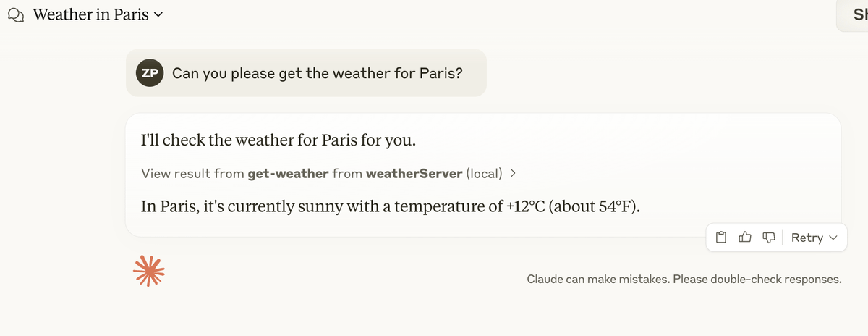Open the chevron next to Weather in Paris

pos(158,15)
